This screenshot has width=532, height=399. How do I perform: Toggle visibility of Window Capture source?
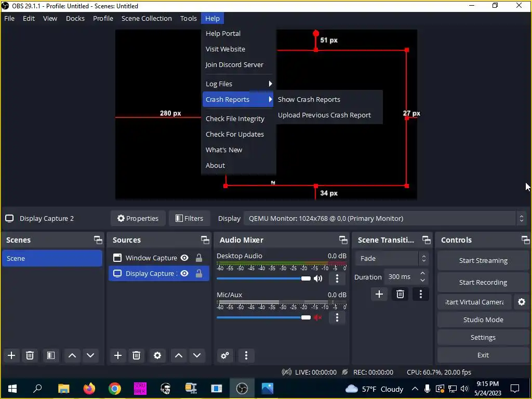point(184,258)
